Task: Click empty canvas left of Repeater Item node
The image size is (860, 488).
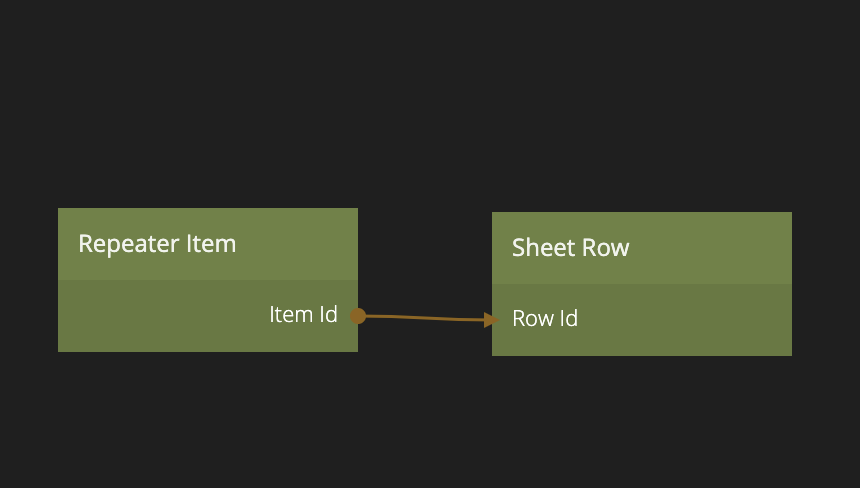Action: pyautogui.click(x=28, y=280)
